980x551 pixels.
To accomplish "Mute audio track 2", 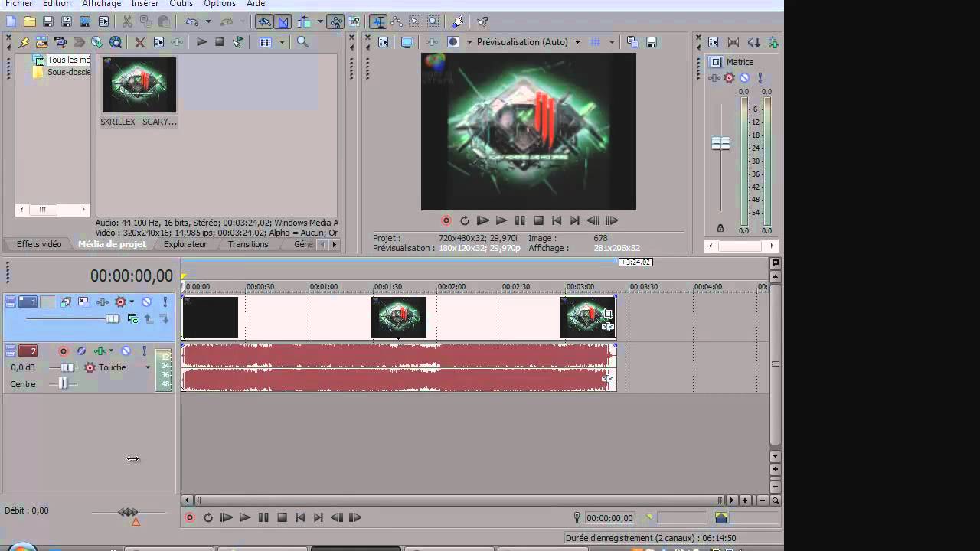I will (x=126, y=351).
